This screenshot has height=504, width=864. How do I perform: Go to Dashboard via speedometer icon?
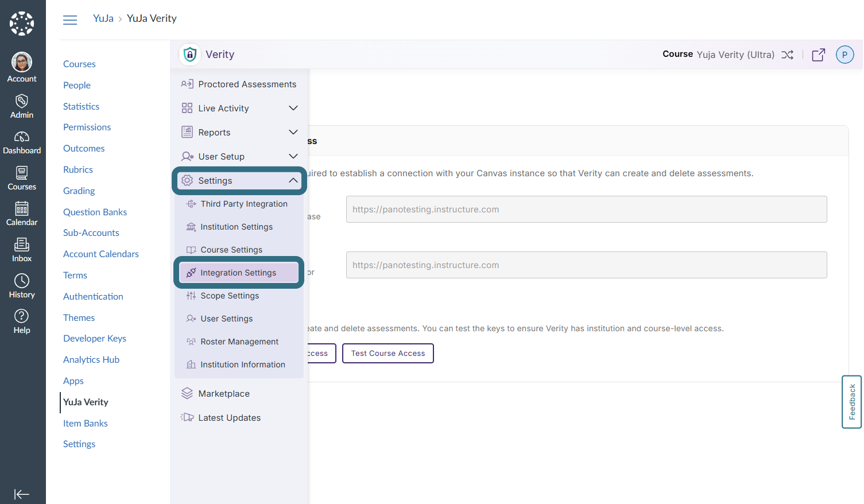click(x=22, y=137)
